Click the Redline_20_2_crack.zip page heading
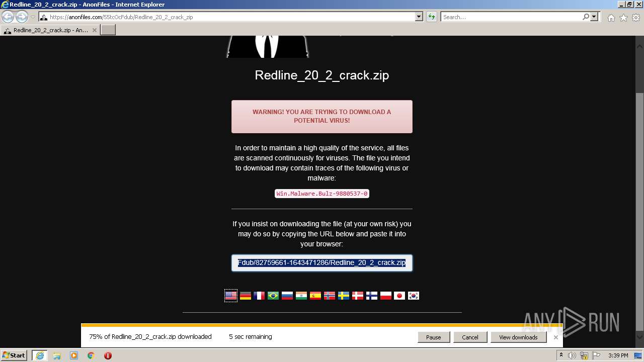 pyautogui.click(x=322, y=75)
